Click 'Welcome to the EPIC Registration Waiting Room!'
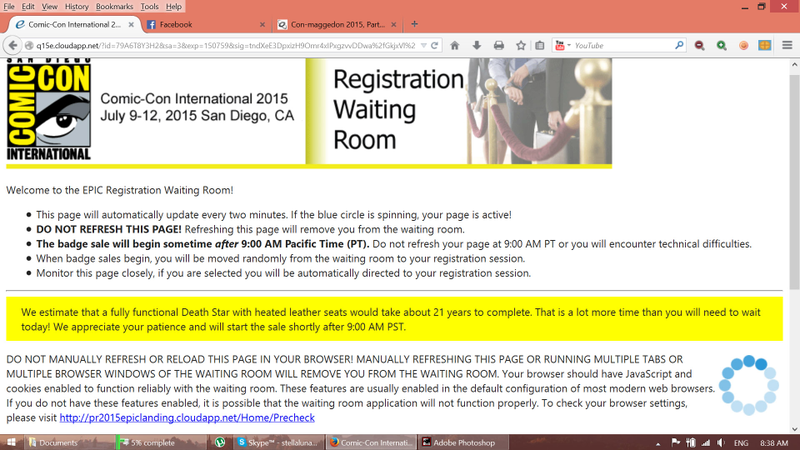The width and height of the screenshot is (800, 450). (119, 190)
